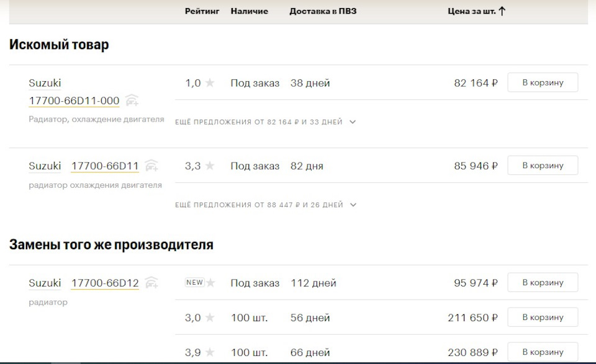This screenshot has width=596, height=364.
Task: Click the Наличие column header
Action: (248, 11)
